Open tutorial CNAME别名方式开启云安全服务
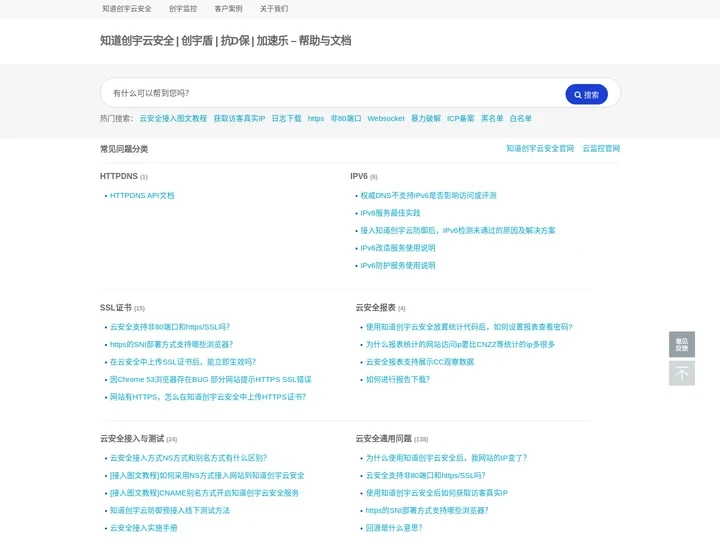 [x=204, y=493]
